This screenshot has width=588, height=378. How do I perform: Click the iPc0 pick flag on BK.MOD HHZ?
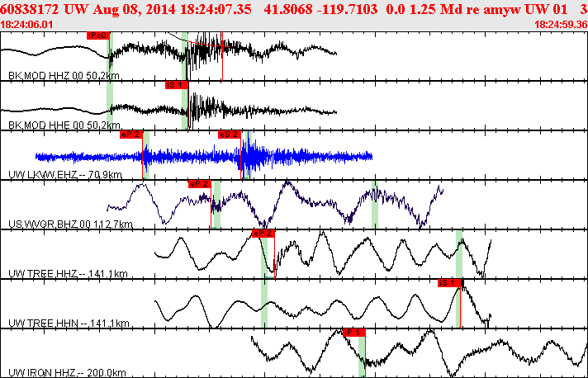coord(97,35)
